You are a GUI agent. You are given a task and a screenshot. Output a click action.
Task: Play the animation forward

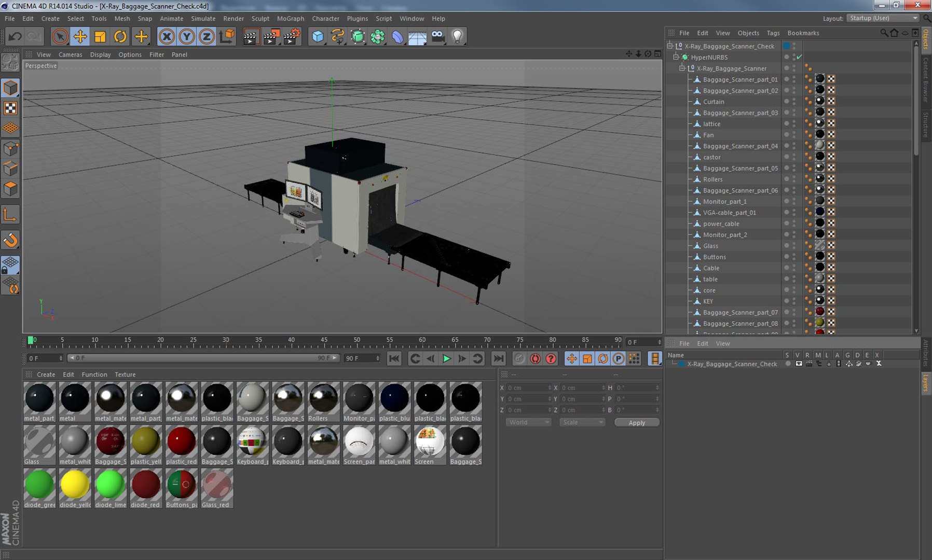tap(446, 358)
